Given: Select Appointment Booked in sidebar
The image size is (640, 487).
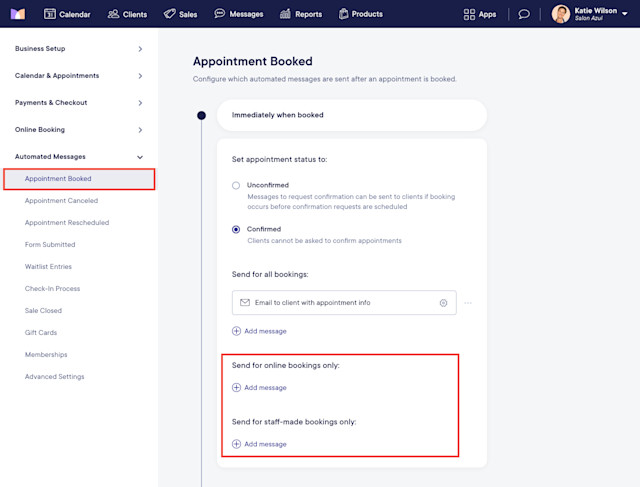Looking at the screenshot, I should pyautogui.click(x=79, y=179).
